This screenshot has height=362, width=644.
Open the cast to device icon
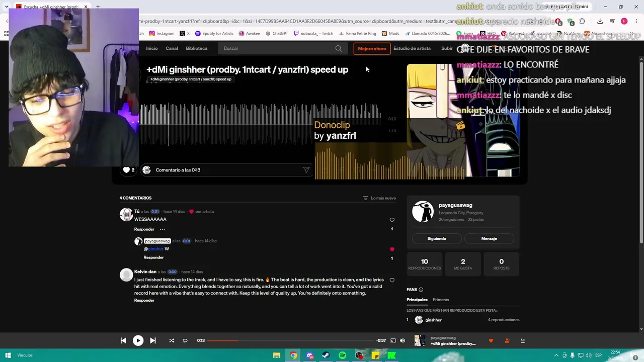[x=393, y=340]
